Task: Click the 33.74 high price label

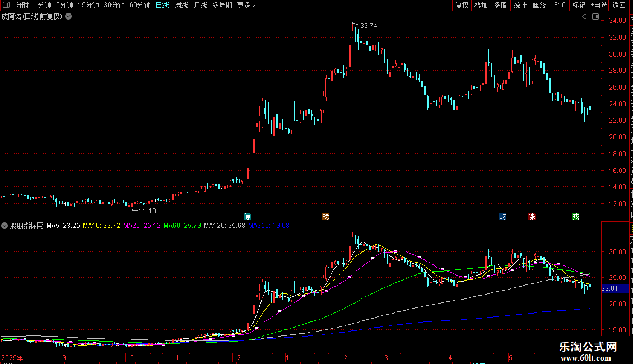Action: point(369,25)
